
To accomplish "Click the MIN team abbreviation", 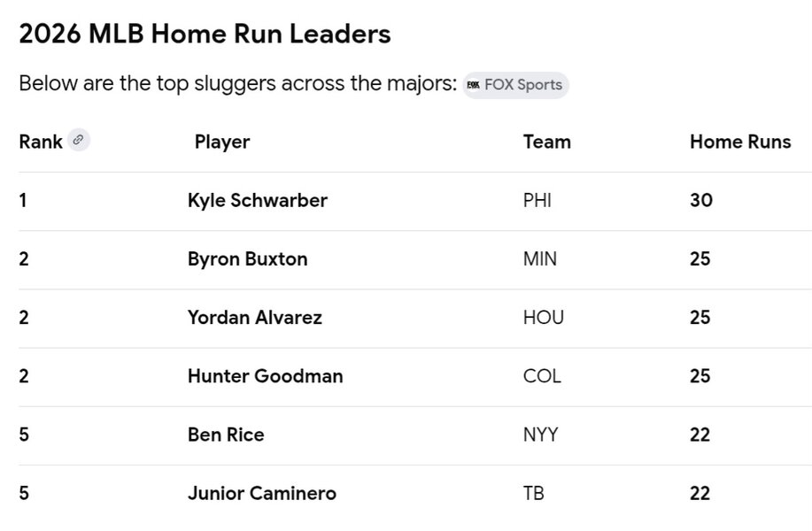I will pos(539,258).
